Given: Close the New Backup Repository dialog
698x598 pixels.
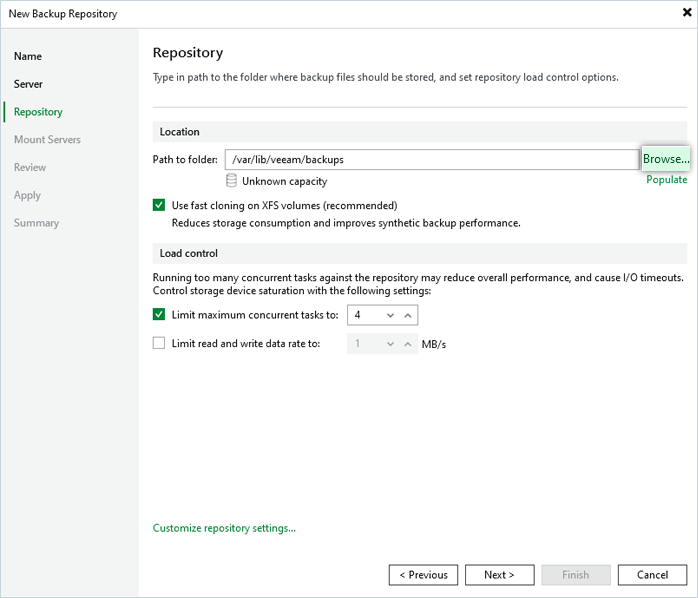Looking at the screenshot, I should pyautogui.click(x=686, y=13).
